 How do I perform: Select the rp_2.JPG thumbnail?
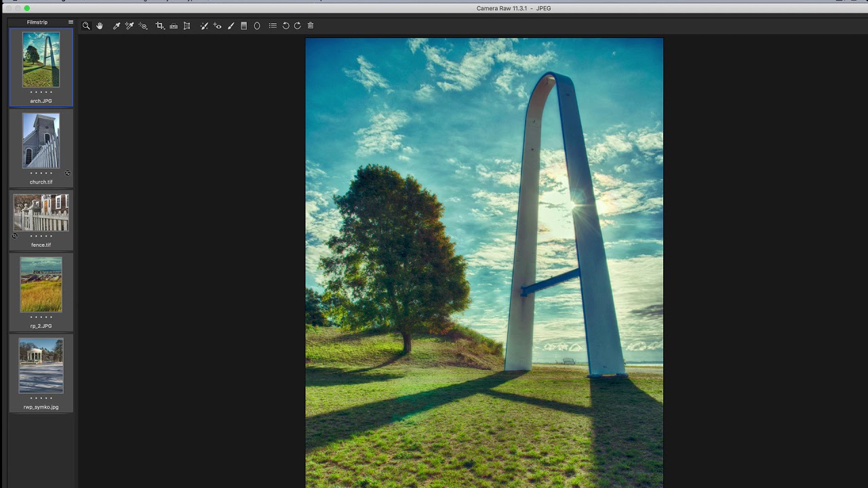point(41,285)
